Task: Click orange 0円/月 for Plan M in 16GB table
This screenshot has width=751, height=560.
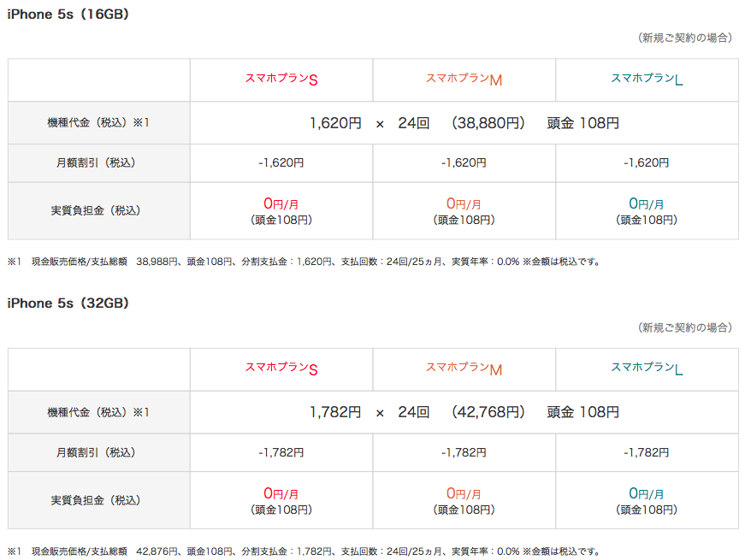Action: [x=464, y=203]
